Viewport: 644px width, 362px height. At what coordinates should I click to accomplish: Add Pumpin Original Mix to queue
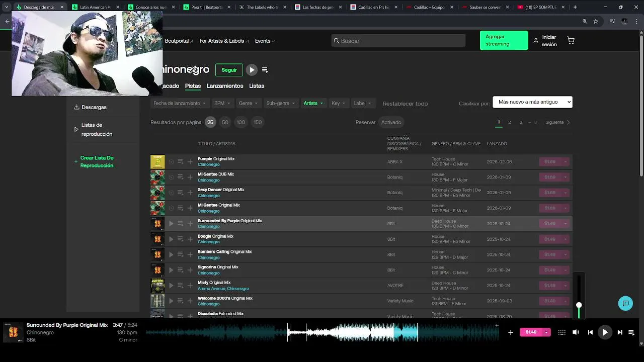click(x=180, y=162)
